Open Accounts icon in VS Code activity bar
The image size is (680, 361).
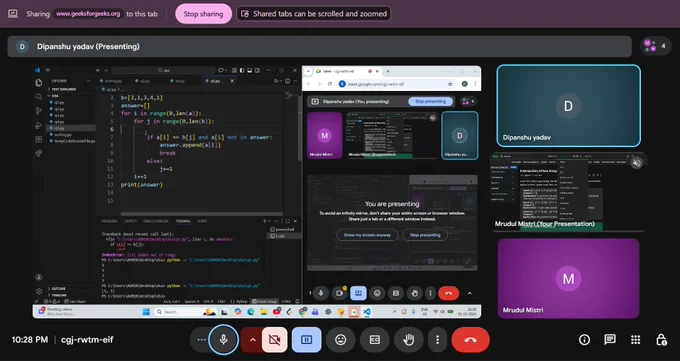tap(39, 277)
